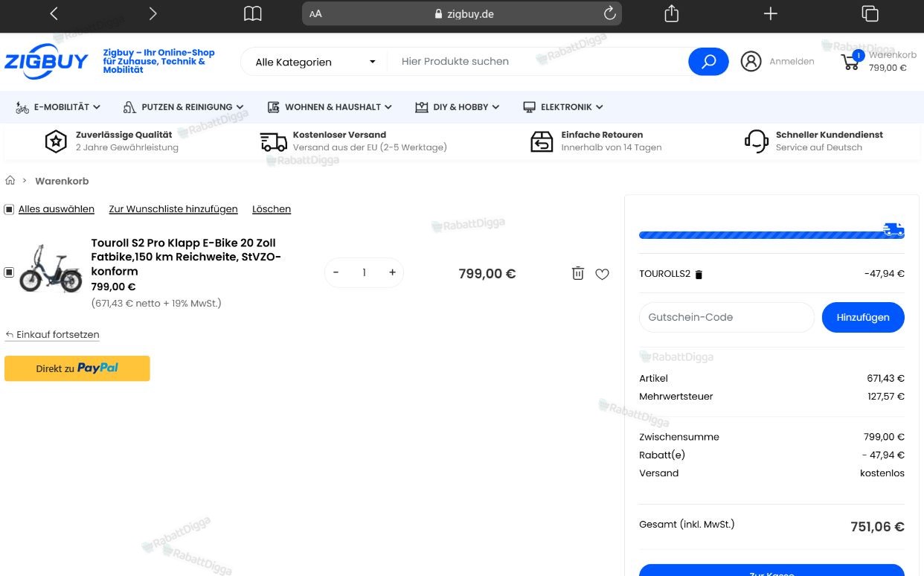
Task: Click the home breadcrumb icon
Action: tap(10, 181)
